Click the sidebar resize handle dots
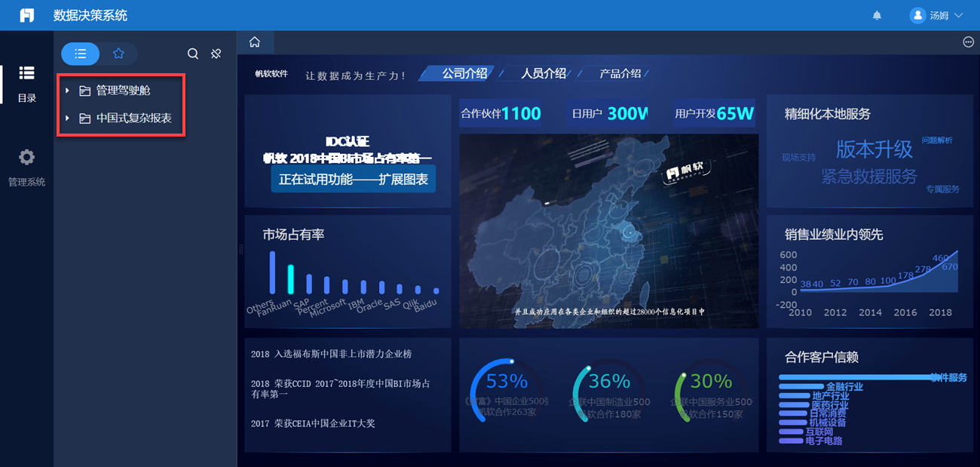This screenshot has height=467, width=980. [241, 249]
